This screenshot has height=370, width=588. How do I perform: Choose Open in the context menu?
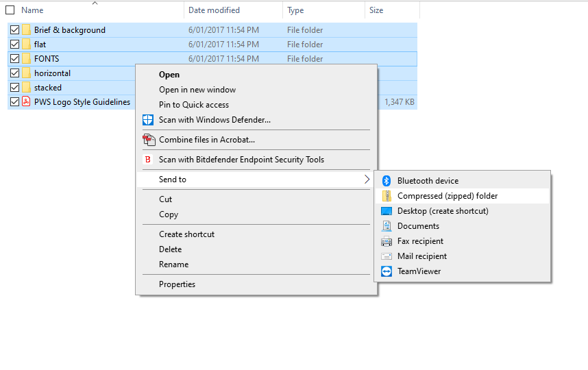pos(256,75)
